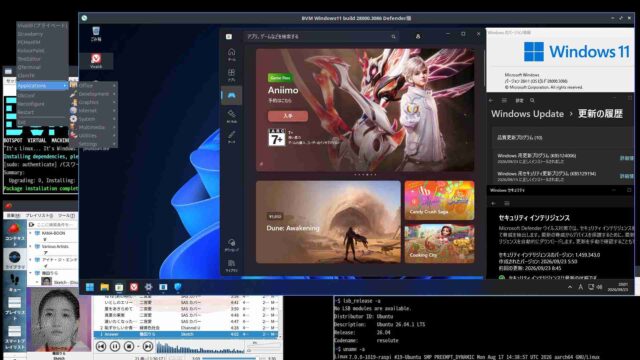Open Vivaldi from the VM taskbar
The width and height of the screenshot is (640, 360).
pos(134,287)
